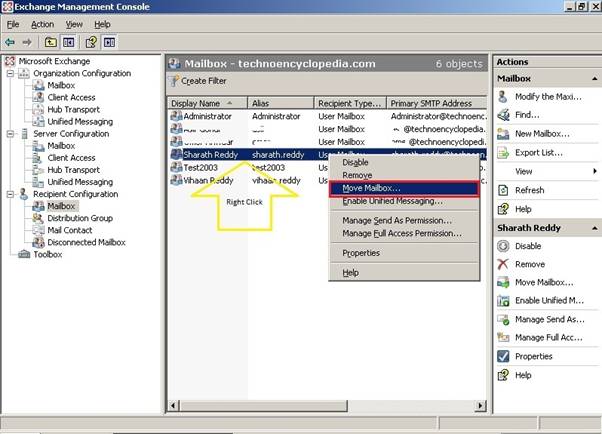Click the New Mailbox action icon
This screenshot has height=434, width=602.
503,134
